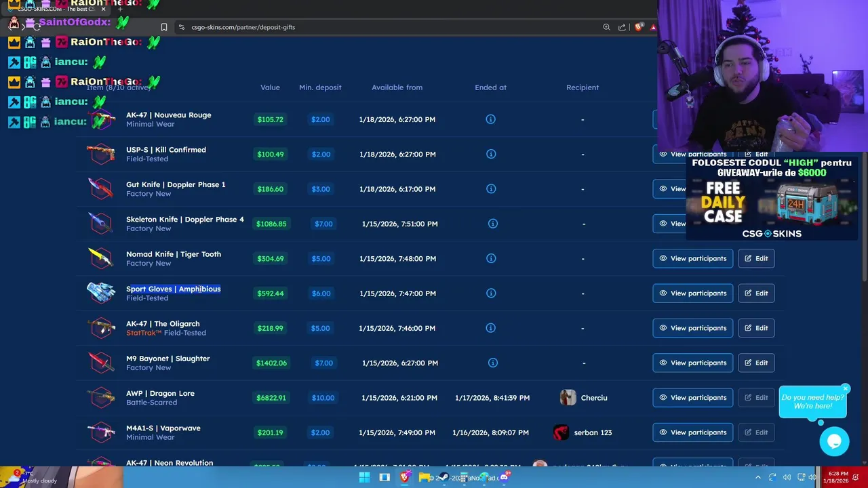
Task: View participants for AK-47 The Oligarch
Action: click(x=693, y=328)
